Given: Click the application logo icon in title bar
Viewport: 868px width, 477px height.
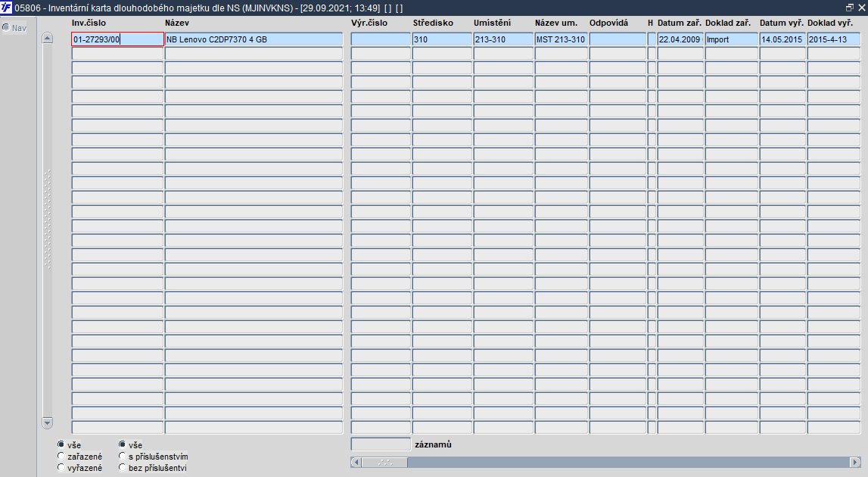Looking at the screenshot, I should tap(6, 8).
